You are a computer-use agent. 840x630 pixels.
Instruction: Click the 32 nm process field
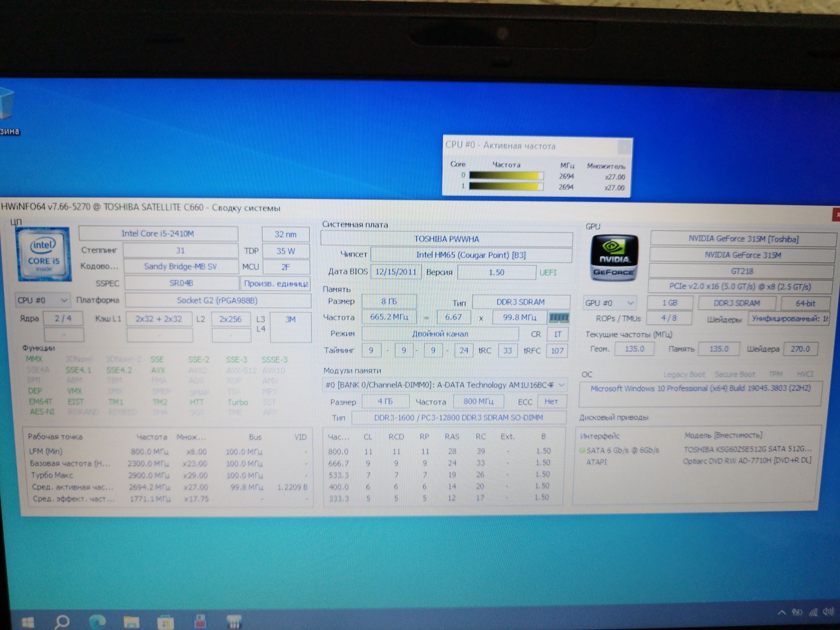click(286, 234)
